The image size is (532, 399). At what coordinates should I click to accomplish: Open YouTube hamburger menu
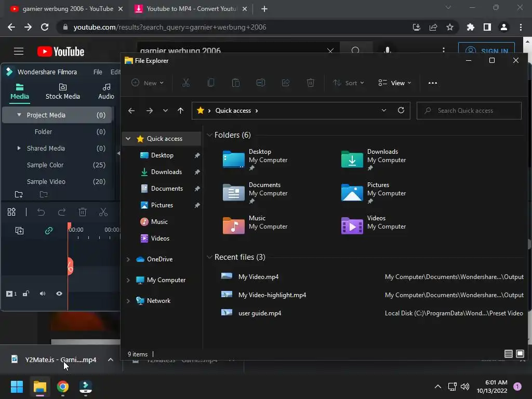19,51
